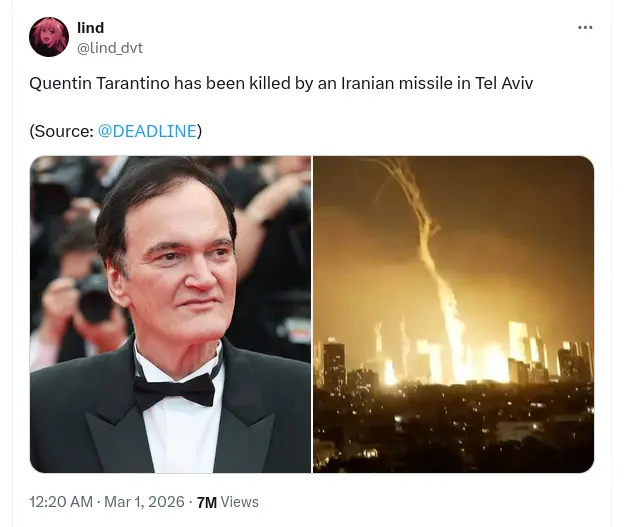Viewport: 627px width, 527px height.
Task: Click the words "Tel Aviv" in tweet
Action: coord(504,84)
